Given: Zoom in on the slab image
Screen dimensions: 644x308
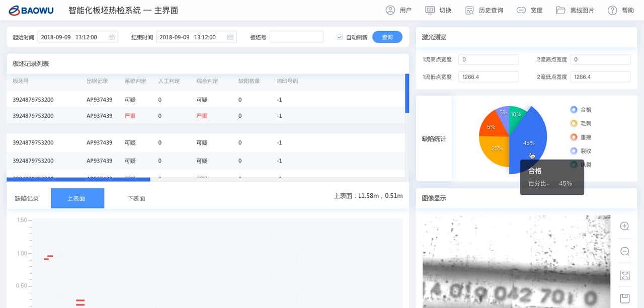Looking at the screenshot, I should [x=624, y=226].
